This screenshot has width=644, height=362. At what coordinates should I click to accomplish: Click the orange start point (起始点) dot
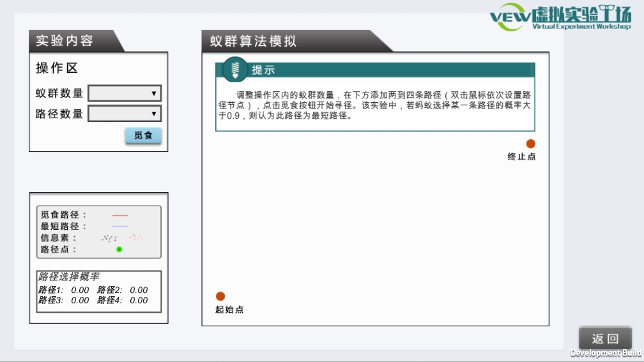[x=220, y=296]
